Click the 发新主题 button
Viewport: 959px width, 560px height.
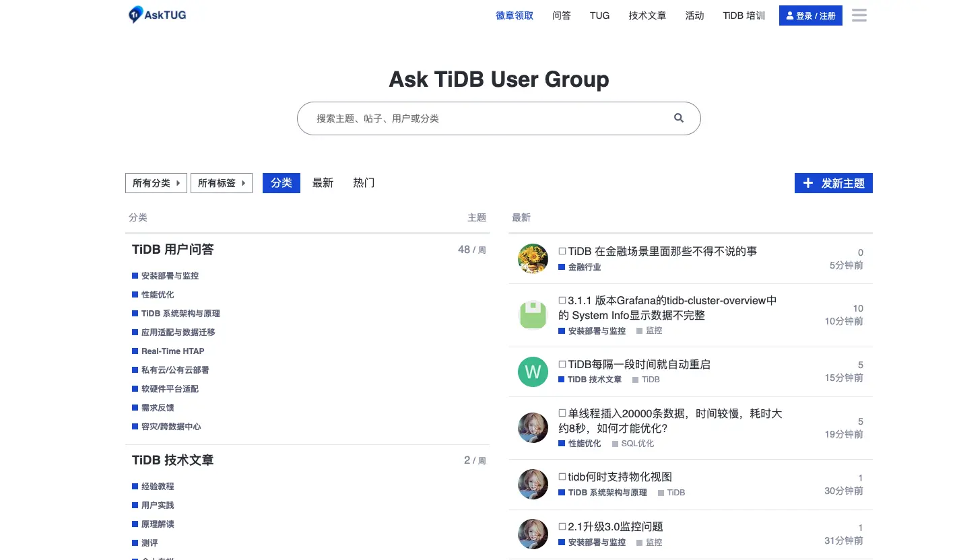(833, 182)
